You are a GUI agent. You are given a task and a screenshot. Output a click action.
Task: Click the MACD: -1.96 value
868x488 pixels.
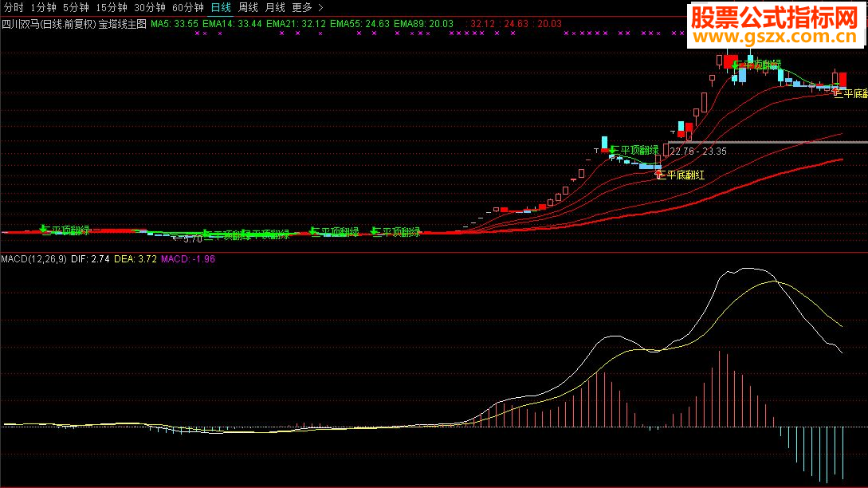pos(187,258)
